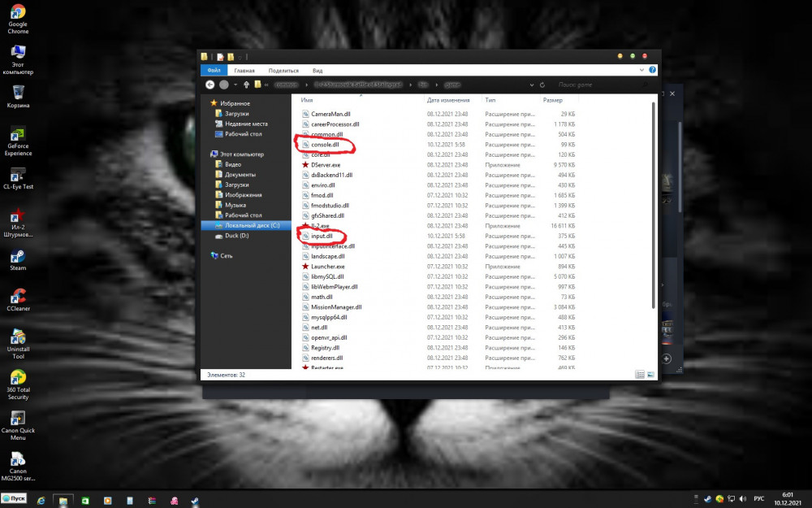Select Локальный диск (C:) in the tree
Screen dimensions: 812x508
(x=246, y=225)
